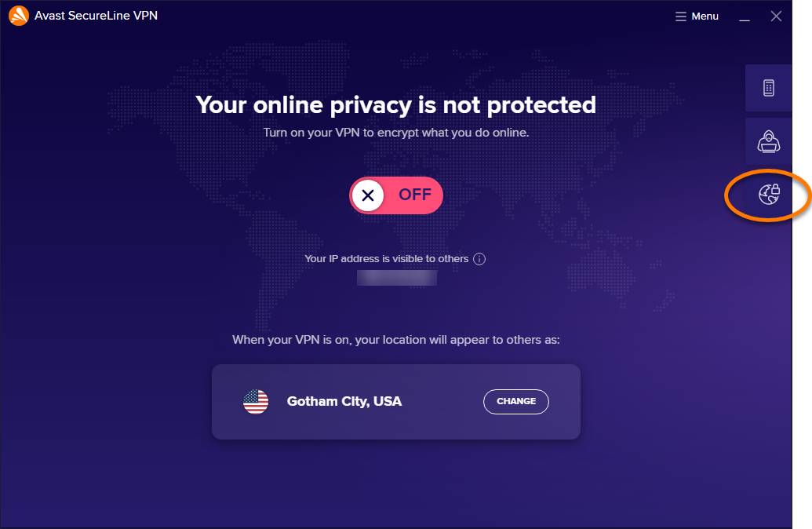Screen dimensions: 812x529
Task: Click the "Your online privacy is not protected" heading
Action: (395, 104)
